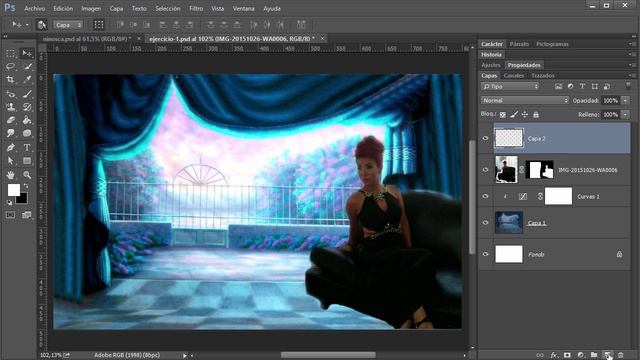Click the background color swatch
Image resolution: width=640 pixels, height=360 pixels.
[22, 200]
